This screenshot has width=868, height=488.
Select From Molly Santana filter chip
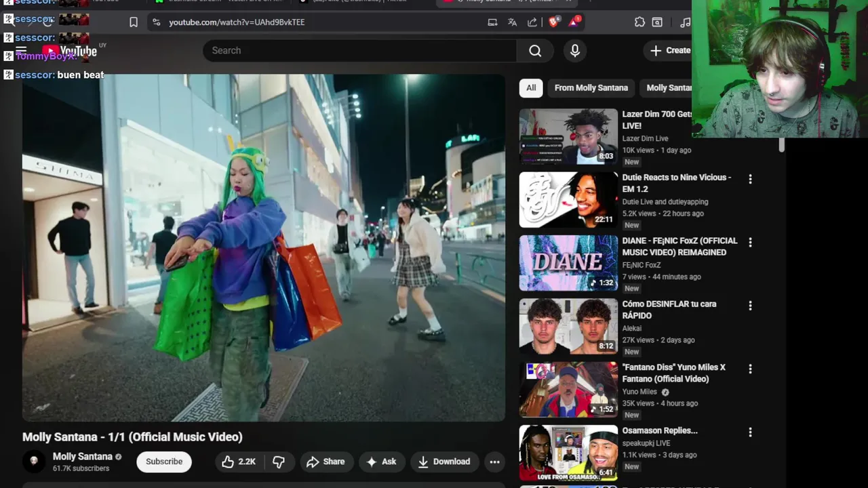591,87
